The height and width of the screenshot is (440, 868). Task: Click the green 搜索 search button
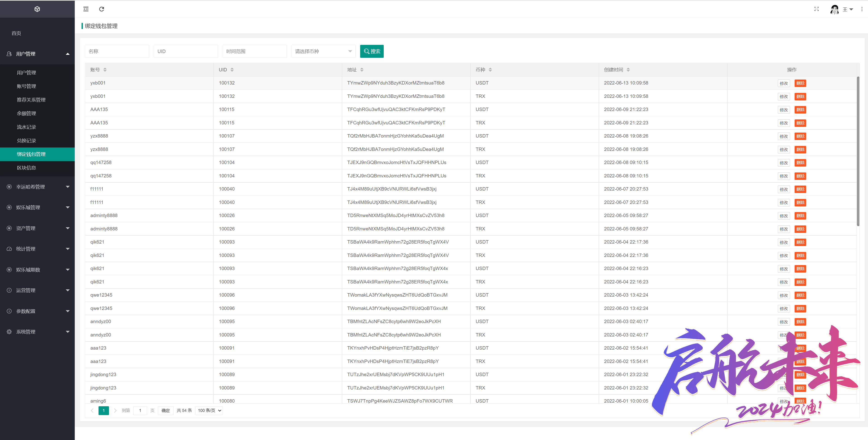click(x=372, y=51)
